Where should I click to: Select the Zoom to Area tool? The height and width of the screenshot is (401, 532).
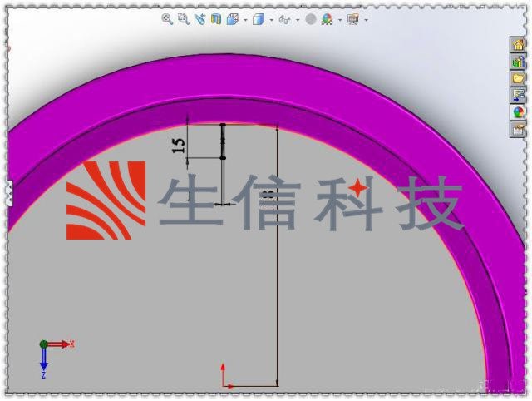click(x=183, y=19)
